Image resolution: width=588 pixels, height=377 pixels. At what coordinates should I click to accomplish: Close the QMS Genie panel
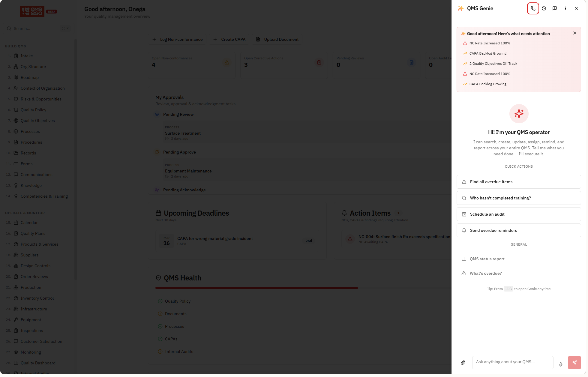point(576,8)
